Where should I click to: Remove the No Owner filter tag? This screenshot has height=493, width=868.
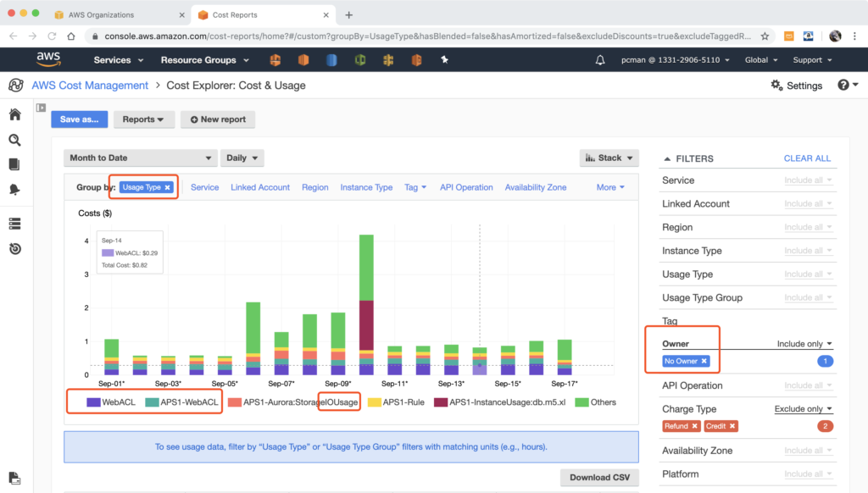point(704,362)
